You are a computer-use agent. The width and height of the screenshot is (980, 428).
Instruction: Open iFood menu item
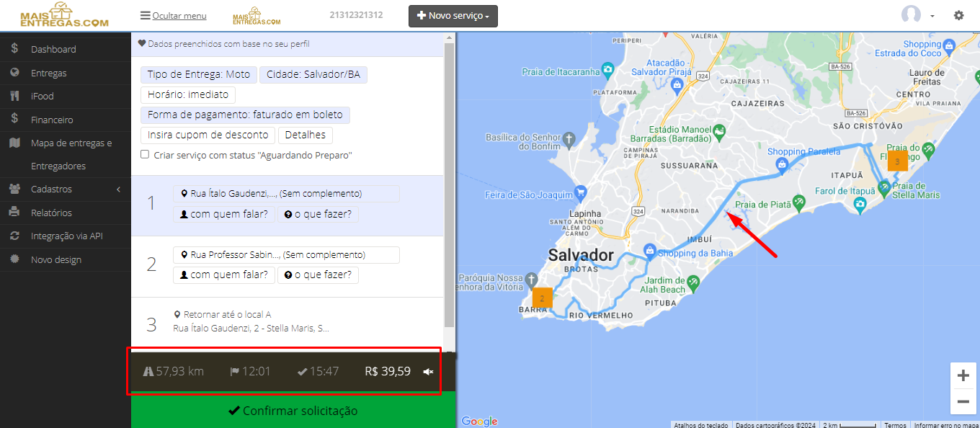(x=66, y=96)
